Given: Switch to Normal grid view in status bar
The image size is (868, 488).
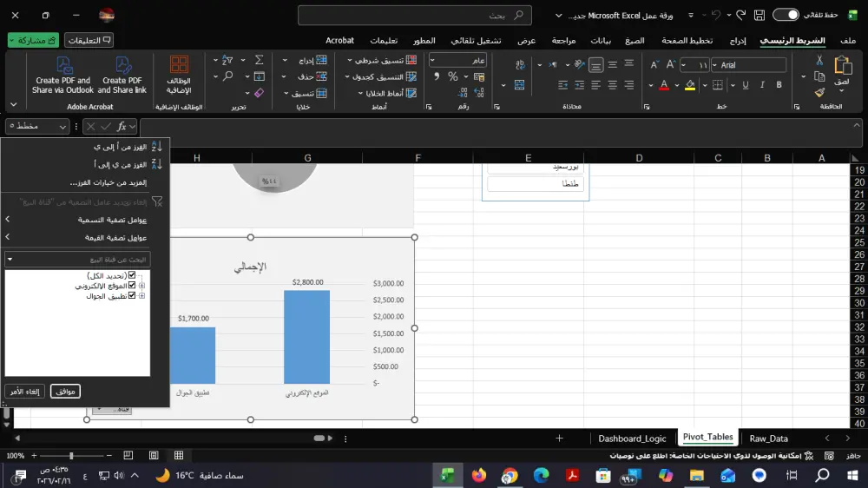Looking at the screenshot, I should (179, 455).
